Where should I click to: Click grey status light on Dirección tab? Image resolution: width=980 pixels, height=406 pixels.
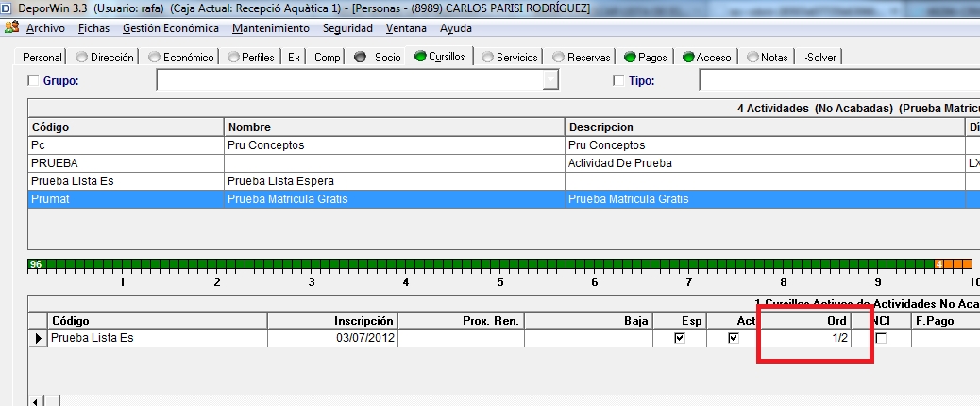point(81,57)
